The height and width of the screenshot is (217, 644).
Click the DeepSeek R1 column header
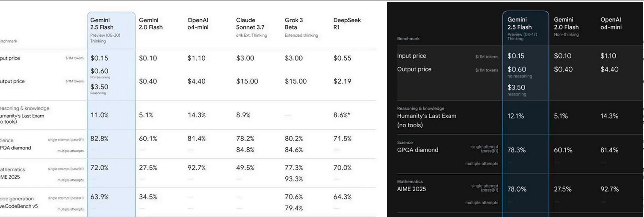[347, 24]
